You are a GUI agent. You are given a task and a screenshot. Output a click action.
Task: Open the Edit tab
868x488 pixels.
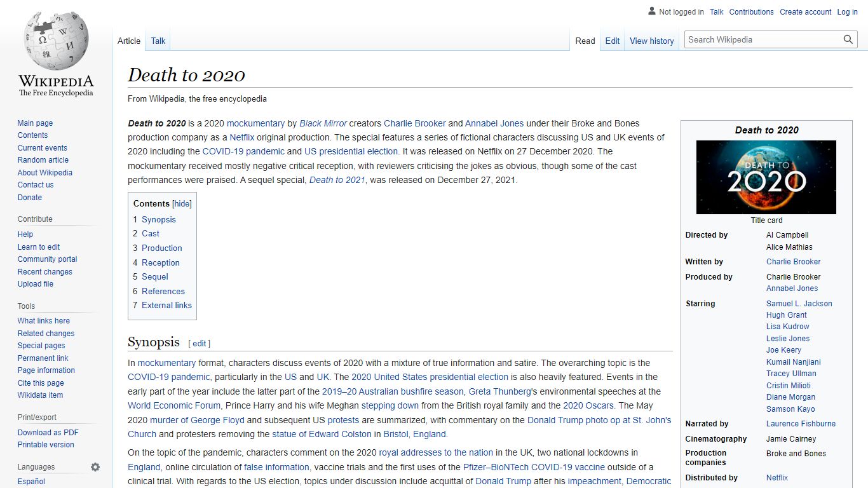click(613, 41)
